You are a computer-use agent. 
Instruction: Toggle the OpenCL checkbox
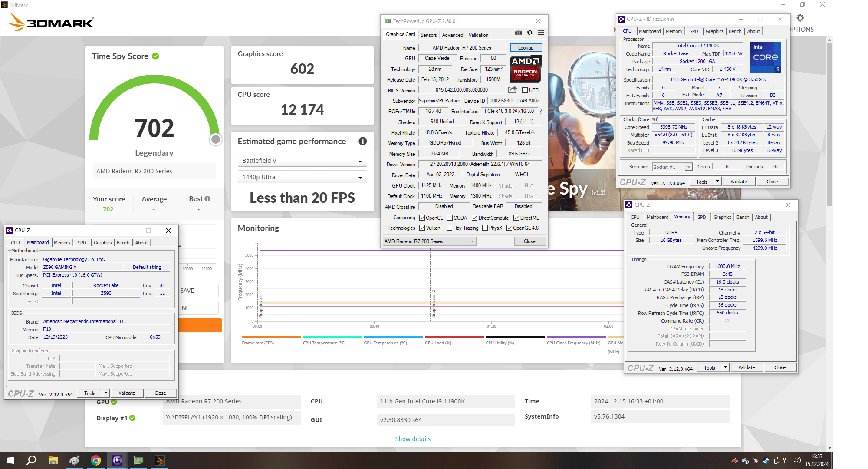point(422,218)
